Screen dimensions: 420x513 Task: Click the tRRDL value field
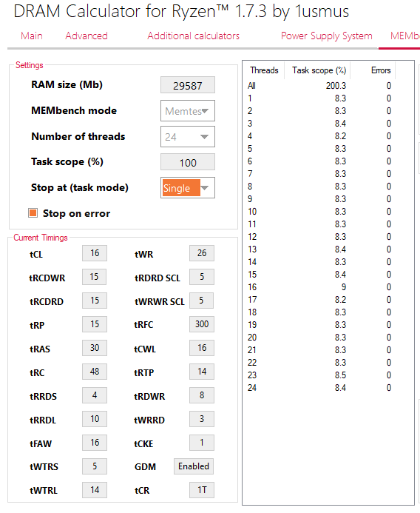tap(95, 419)
